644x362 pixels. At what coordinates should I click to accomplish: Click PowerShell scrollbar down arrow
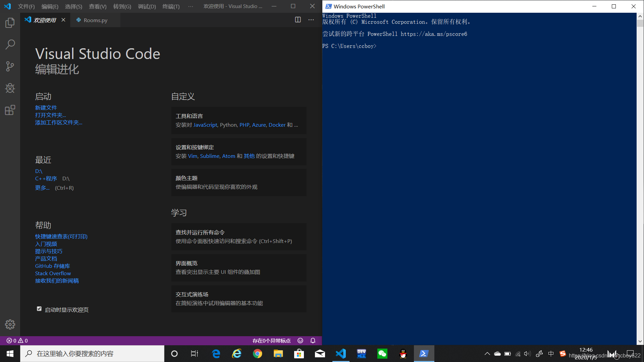pos(640,341)
